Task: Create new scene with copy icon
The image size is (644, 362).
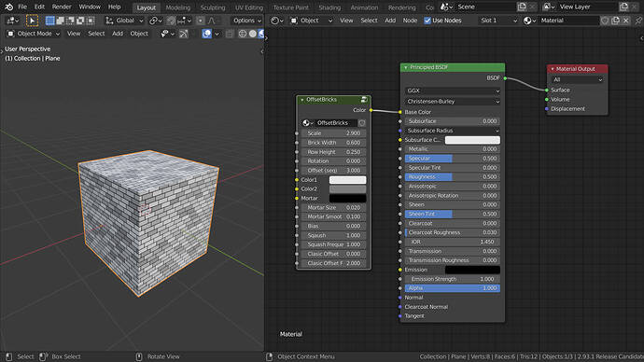Action: 522,7
